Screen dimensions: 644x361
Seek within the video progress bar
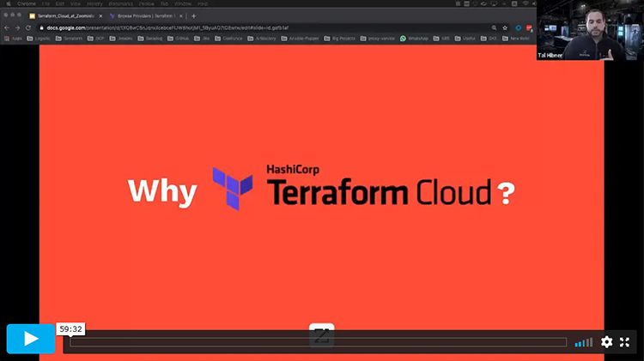(x=318, y=342)
